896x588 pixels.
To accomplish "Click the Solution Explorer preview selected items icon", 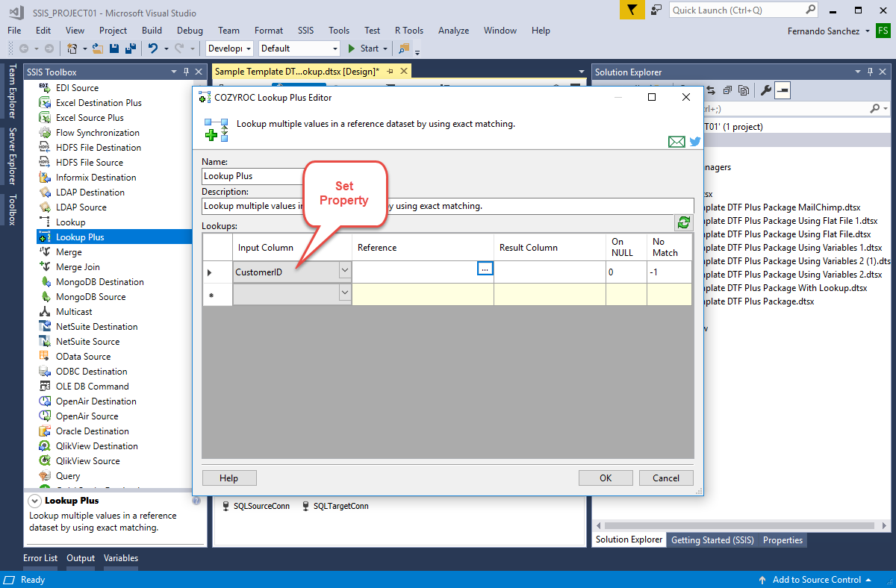I will 783,90.
